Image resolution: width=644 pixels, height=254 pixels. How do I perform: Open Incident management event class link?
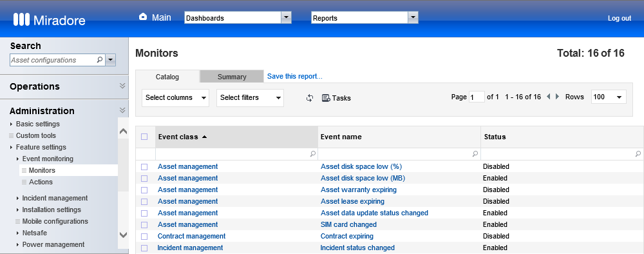pos(190,248)
